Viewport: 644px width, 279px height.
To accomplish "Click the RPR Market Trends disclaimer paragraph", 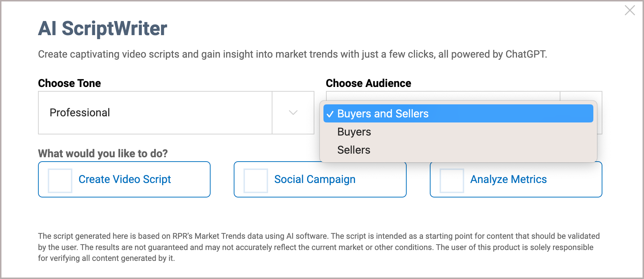I will point(318,247).
